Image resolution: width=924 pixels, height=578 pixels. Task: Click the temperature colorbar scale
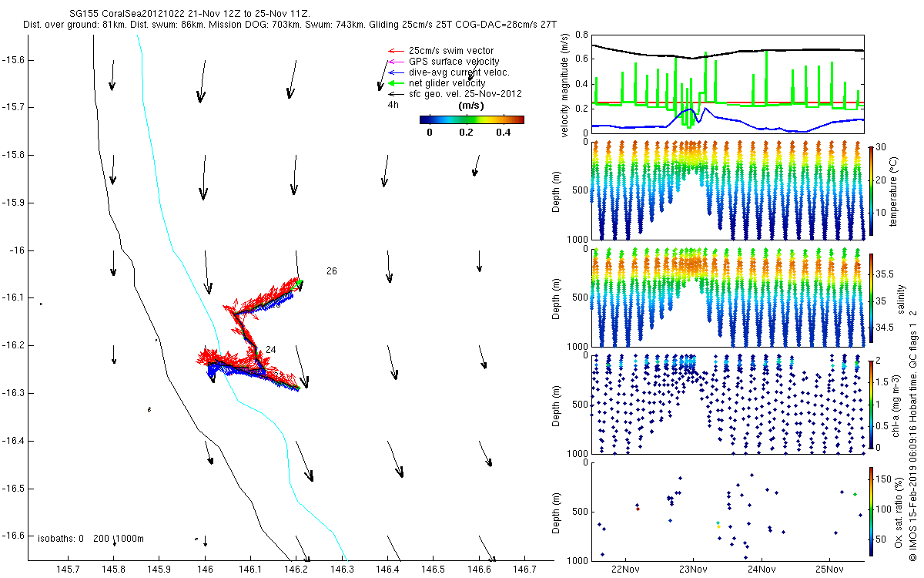point(871,190)
